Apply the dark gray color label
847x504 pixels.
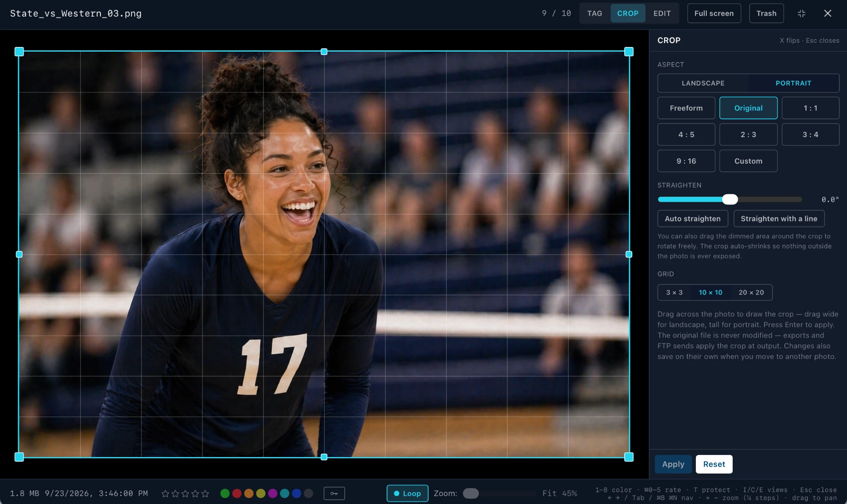pos(308,493)
